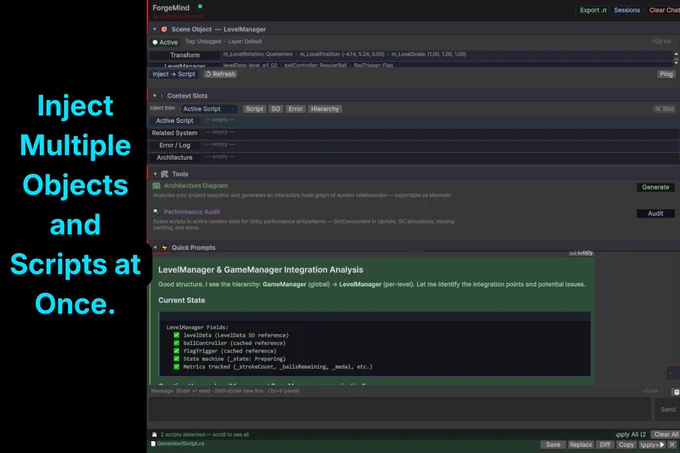
Task: Click the Performance Audit magnifier icon
Action: (x=156, y=212)
